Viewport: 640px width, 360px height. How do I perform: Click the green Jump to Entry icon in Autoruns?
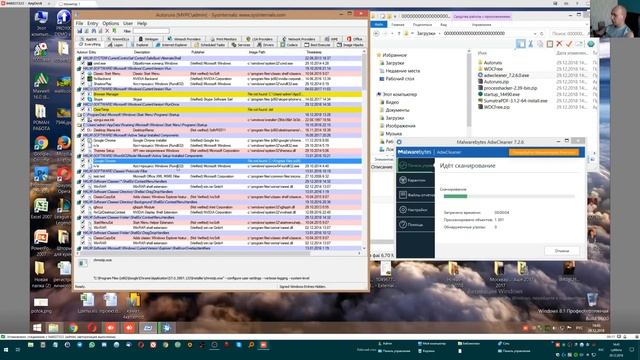[x=114, y=31]
